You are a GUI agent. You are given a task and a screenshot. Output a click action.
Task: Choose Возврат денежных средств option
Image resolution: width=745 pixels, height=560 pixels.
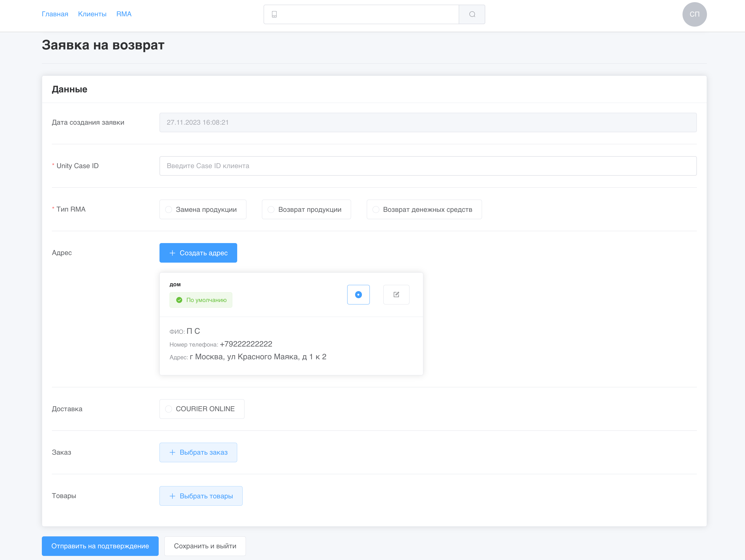(376, 209)
